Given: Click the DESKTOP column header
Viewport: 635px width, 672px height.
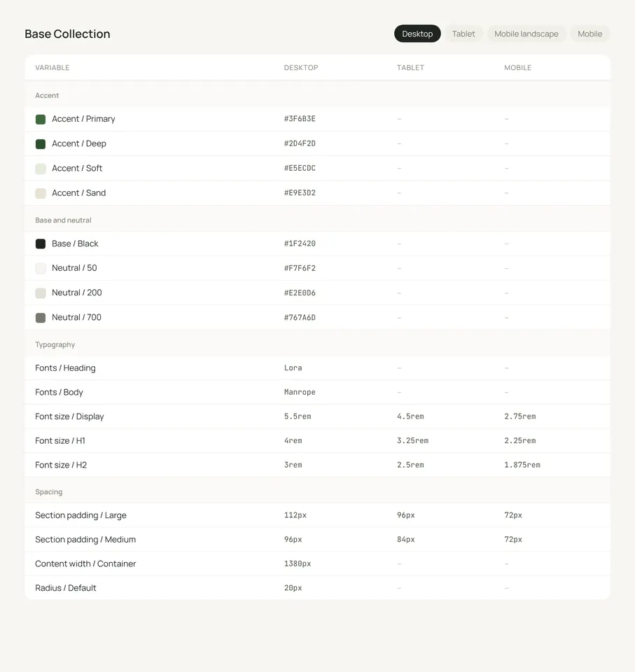Looking at the screenshot, I should 301,68.
